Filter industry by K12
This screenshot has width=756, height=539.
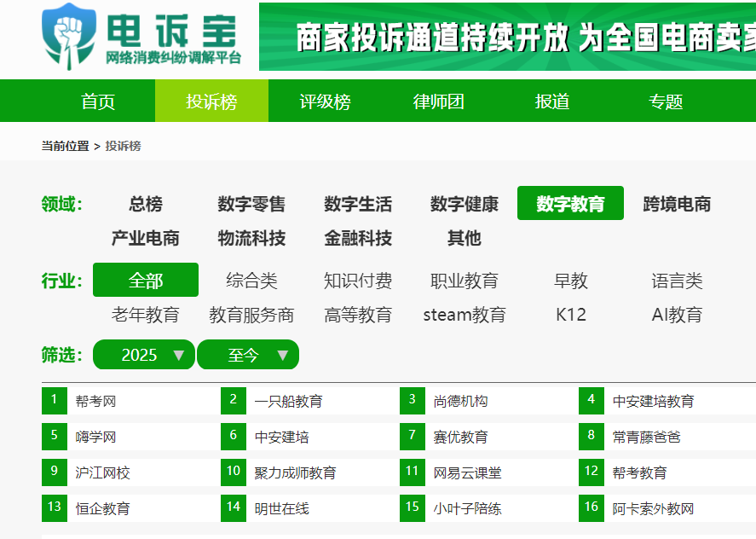click(x=571, y=315)
